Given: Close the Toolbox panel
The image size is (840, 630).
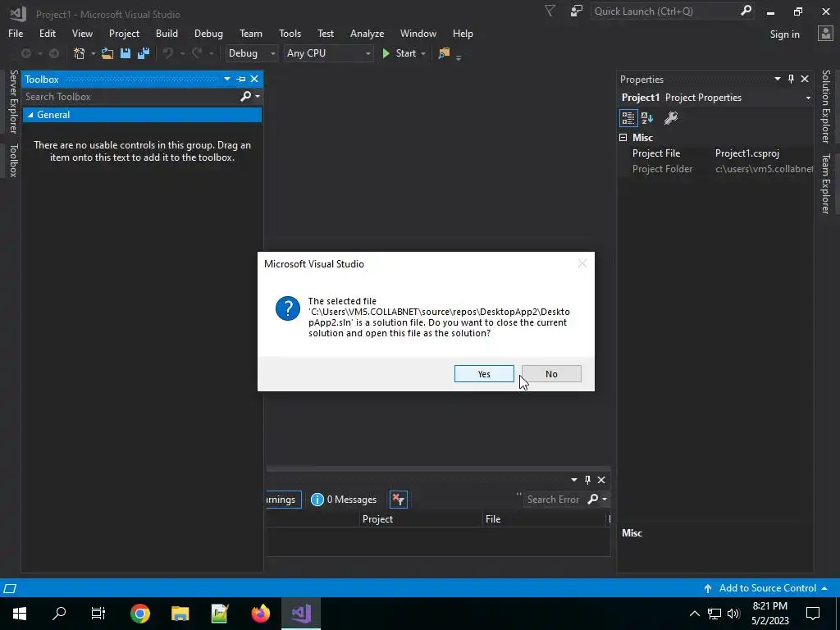Looking at the screenshot, I should [x=254, y=79].
